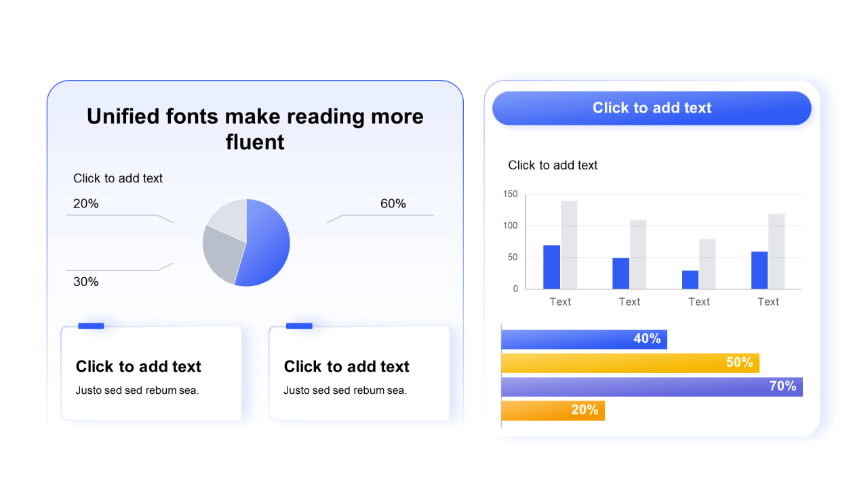Click the orange 20% progress bar

pyautogui.click(x=553, y=411)
